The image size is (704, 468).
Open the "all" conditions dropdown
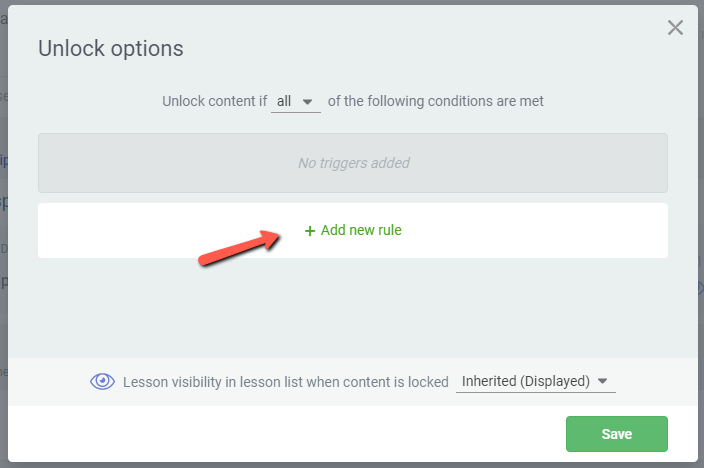(x=295, y=101)
